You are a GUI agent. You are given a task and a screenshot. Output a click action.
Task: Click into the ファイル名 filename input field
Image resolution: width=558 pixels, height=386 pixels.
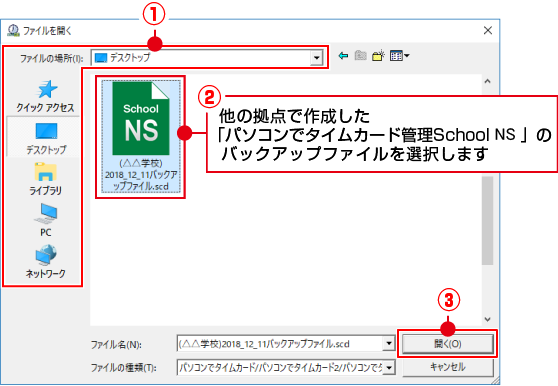point(280,344)
